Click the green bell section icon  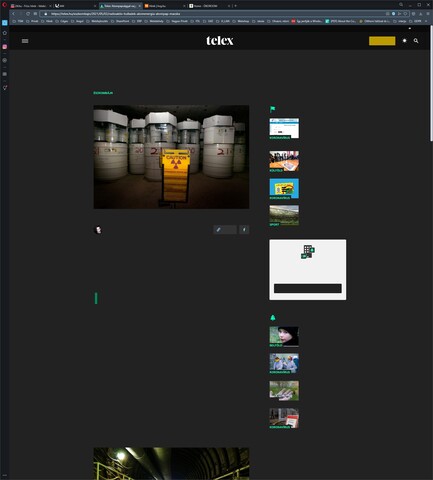273,318
